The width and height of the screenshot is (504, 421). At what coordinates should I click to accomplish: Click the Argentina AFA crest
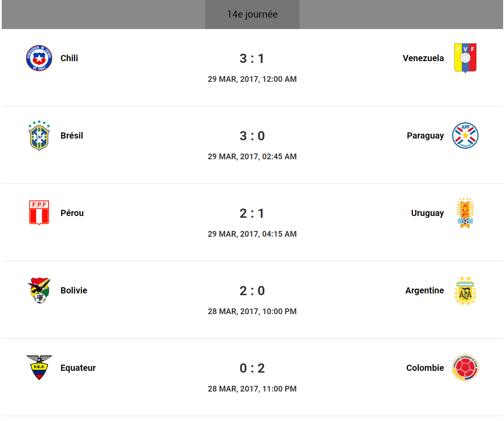465,290
